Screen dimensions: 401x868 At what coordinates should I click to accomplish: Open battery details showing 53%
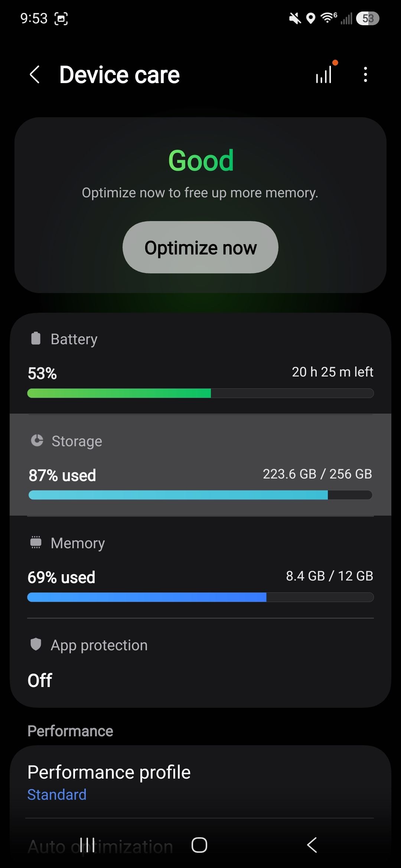tap(200, 364)
